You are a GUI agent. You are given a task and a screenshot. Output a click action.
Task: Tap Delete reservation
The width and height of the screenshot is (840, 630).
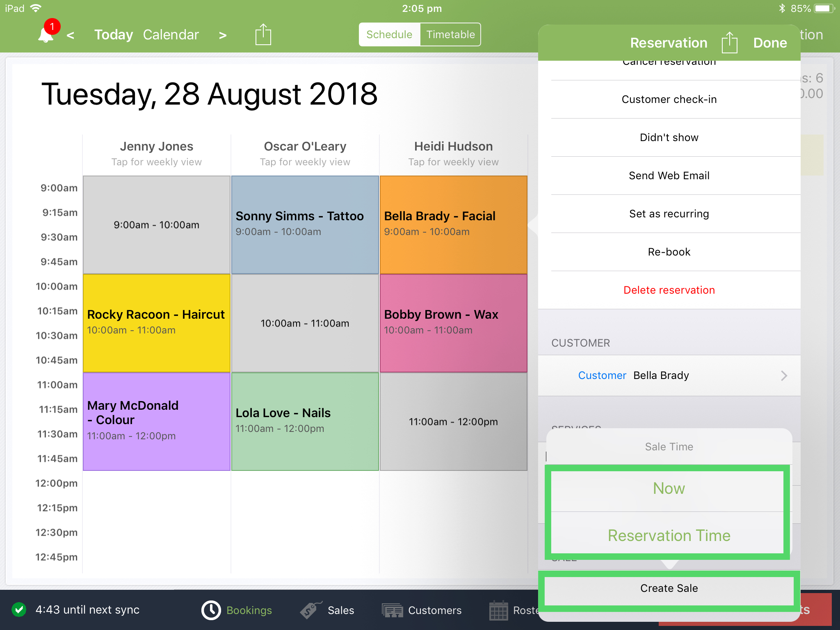669,290
